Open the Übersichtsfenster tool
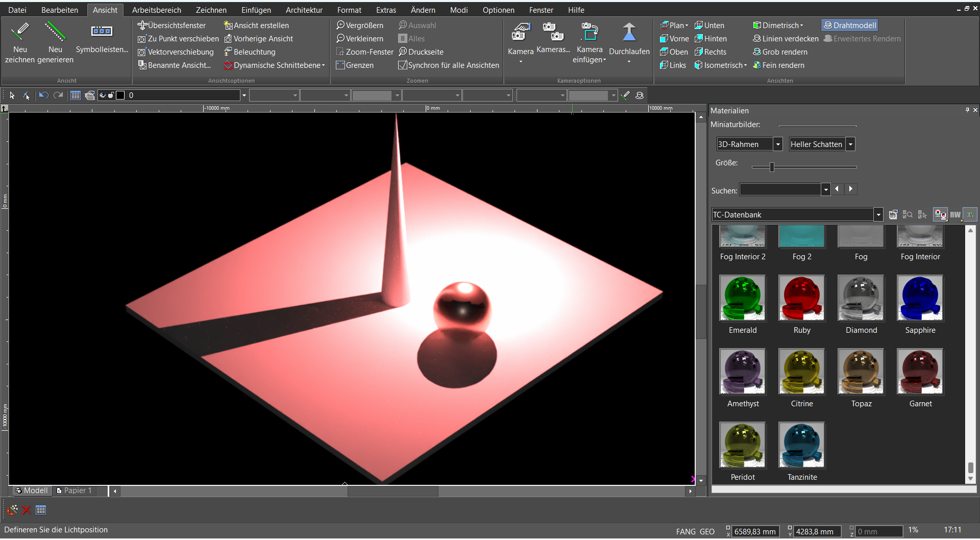 (172, 24)
